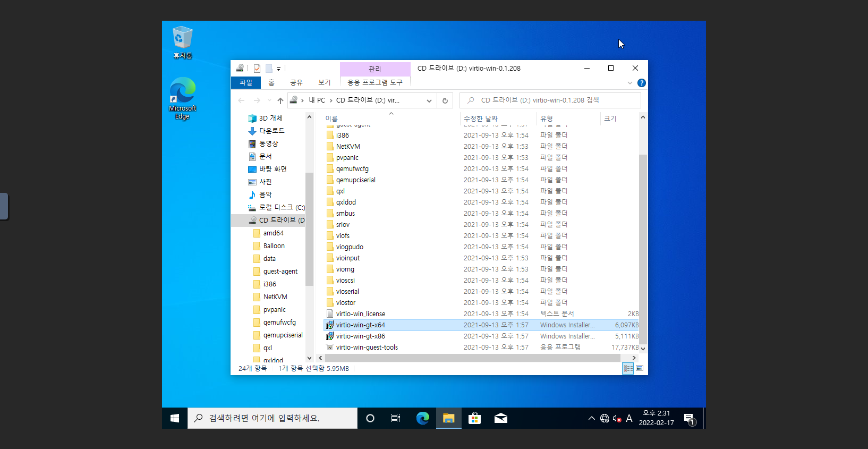
Task: Click the Properties icon in quick access toolbar
Action: [257, 68]
